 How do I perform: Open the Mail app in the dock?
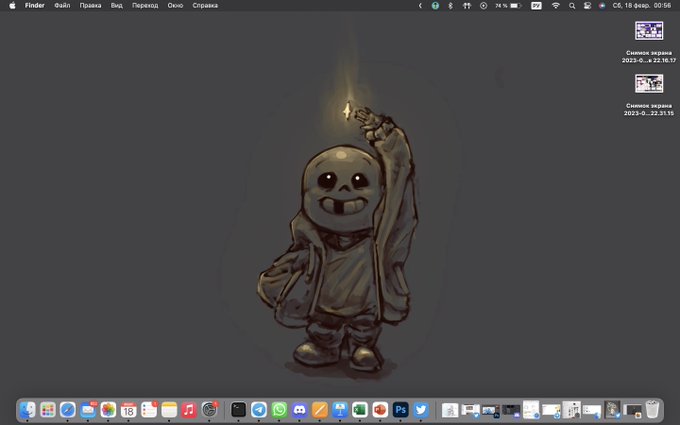click(x=88, y=409)
